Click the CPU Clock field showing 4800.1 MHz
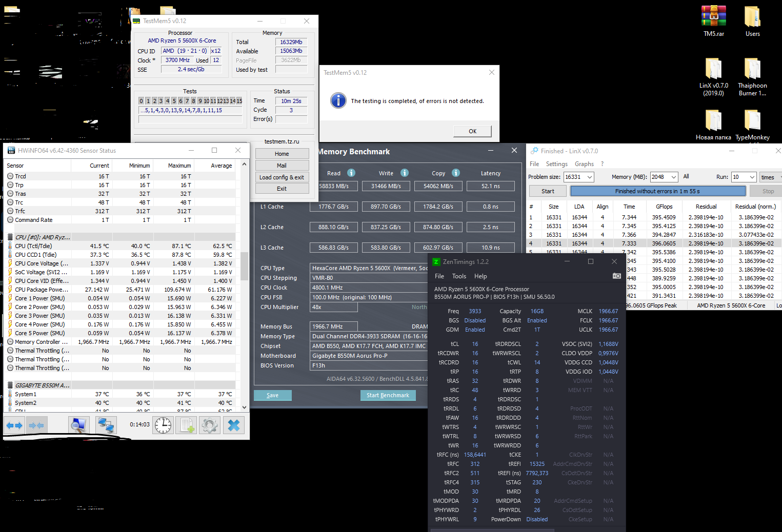Screen dimensions: 782x532 (x=369, y=288)
